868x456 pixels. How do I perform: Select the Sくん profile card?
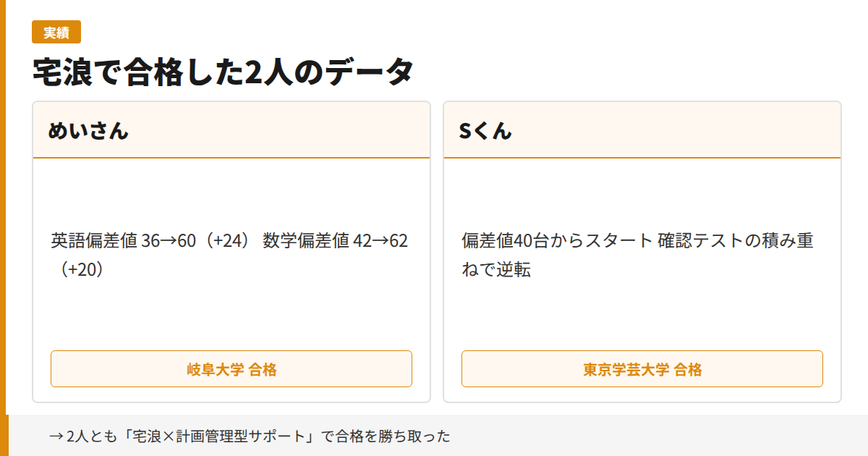click(641, 250)
